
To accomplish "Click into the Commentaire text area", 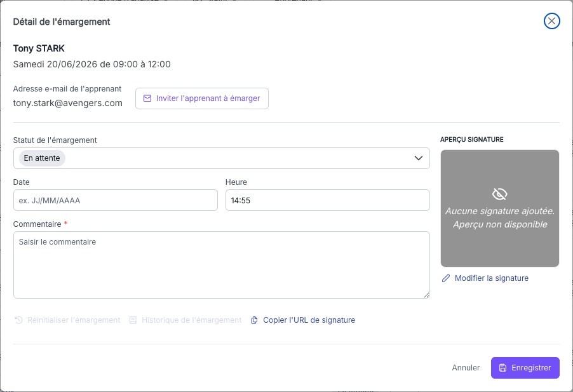I will click(x=222, y=265).
